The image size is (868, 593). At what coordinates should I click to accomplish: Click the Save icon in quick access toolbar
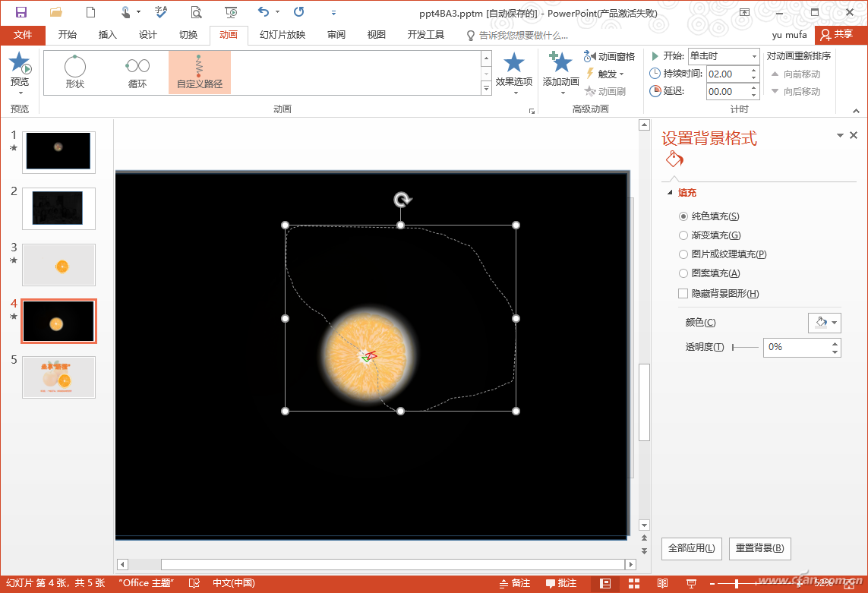[21, 12]
